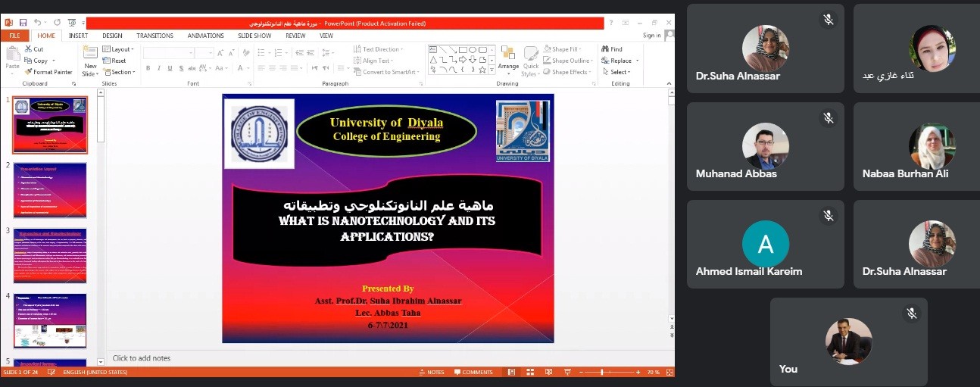980x387 pixels.
Task: Toggle Notes pane from status bar
Action: click(x=432, y=372)
